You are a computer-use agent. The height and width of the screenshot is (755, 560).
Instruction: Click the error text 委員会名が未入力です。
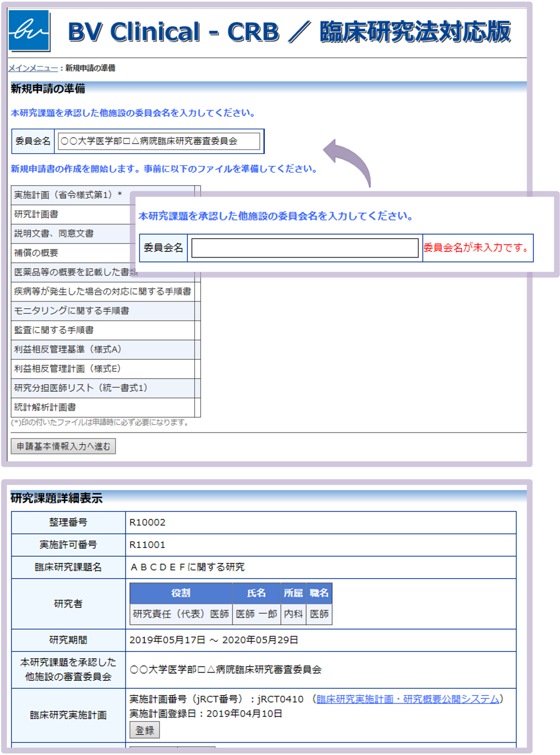click(x=477, y=248)
